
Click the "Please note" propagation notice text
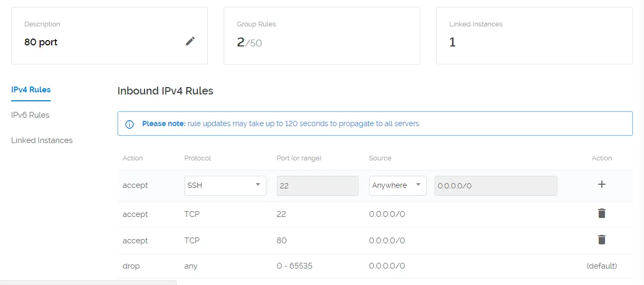pos(281,123)
